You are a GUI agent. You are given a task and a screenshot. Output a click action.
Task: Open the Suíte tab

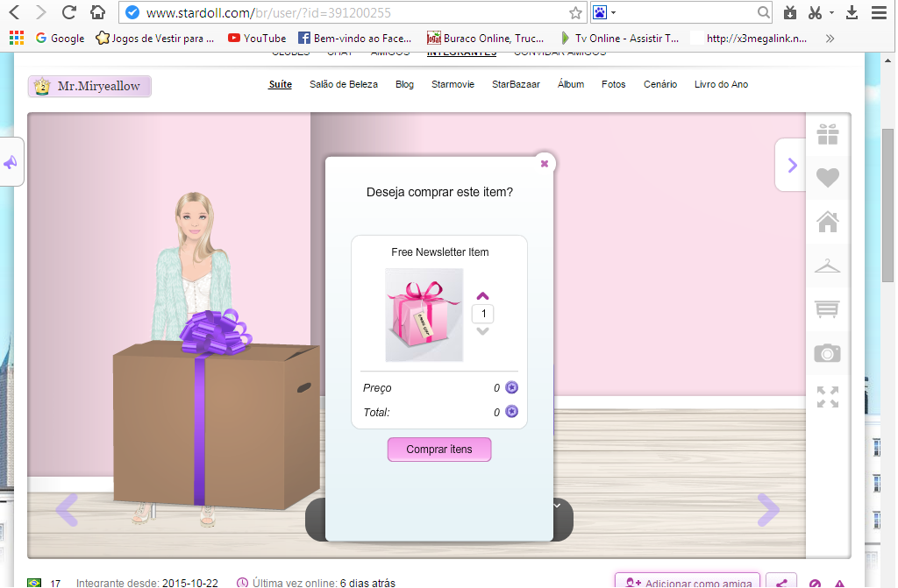(x=280, y=84)
